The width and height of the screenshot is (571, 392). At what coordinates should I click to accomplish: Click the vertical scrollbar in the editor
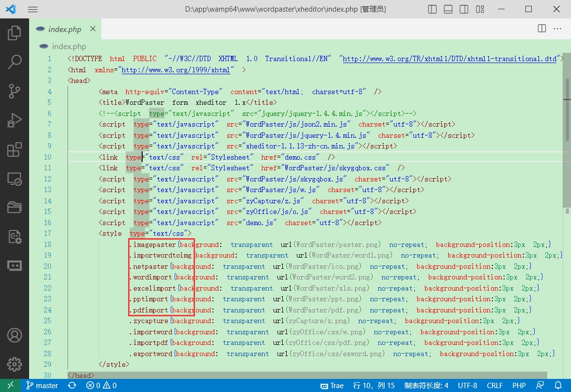click(566, 146)
